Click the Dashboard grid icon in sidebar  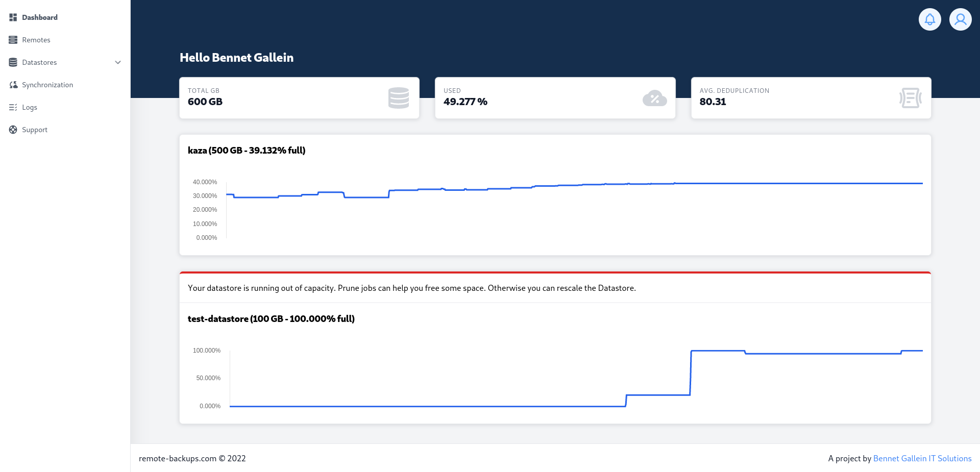13,17
